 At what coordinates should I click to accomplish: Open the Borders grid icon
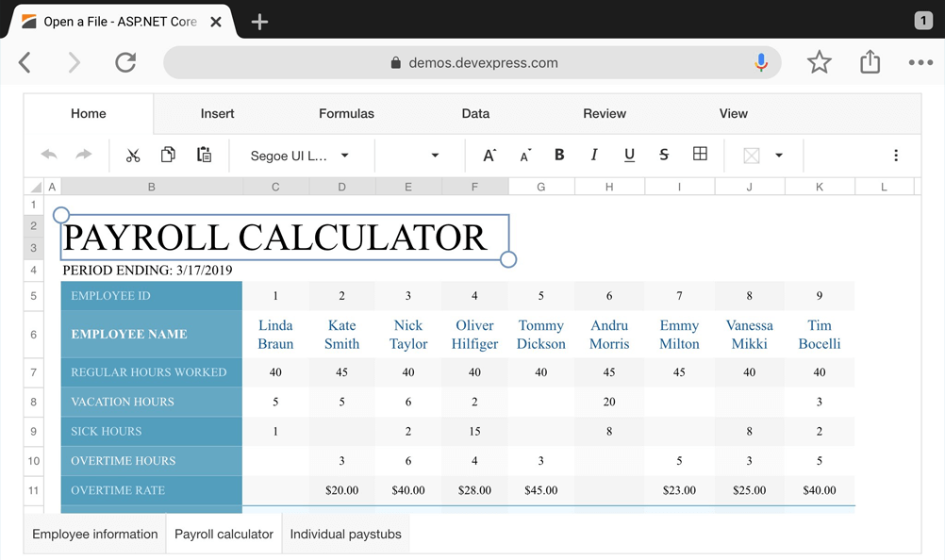(x=700, y=155)
